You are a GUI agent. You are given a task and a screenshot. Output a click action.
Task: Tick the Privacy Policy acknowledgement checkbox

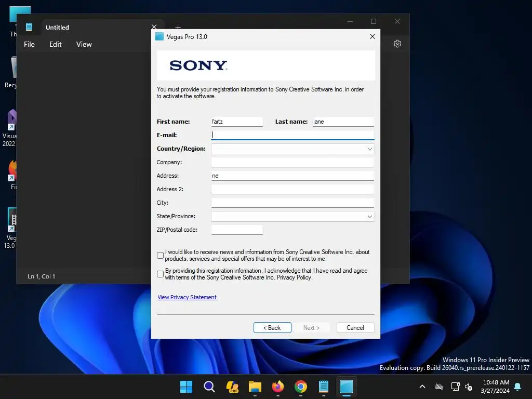point(160,274)
